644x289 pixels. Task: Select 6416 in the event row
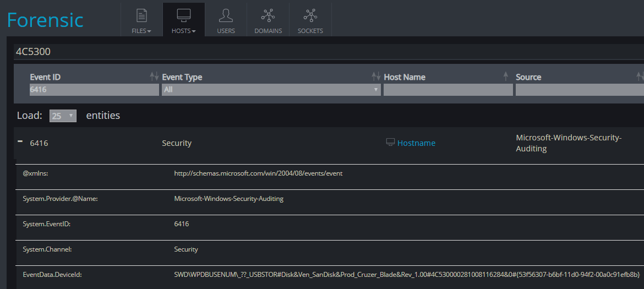pos(39,143)
